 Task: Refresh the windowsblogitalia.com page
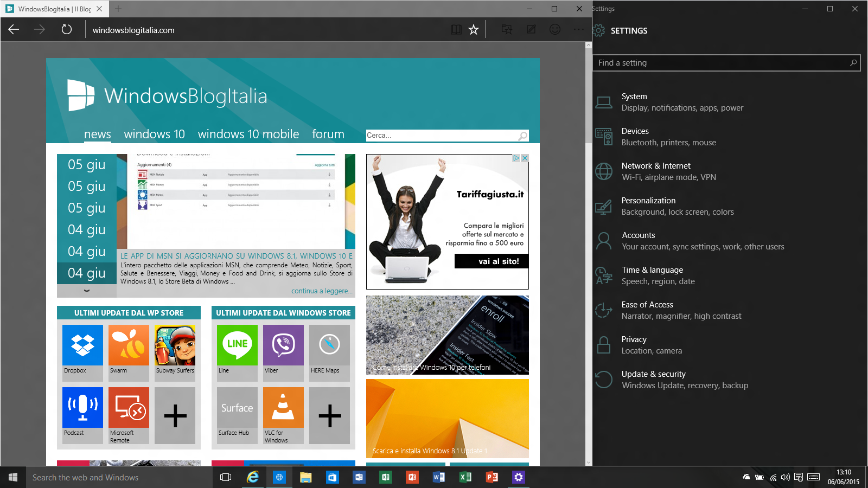click(66, 30)
